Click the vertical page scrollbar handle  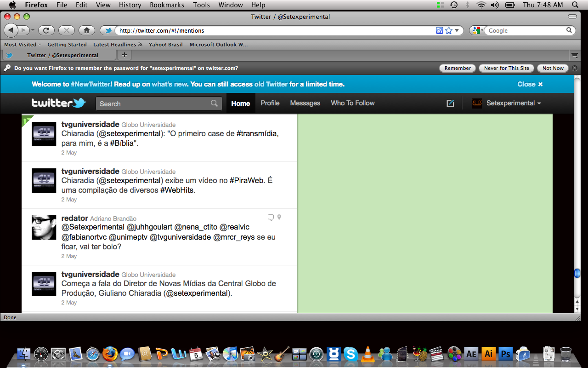577,273
